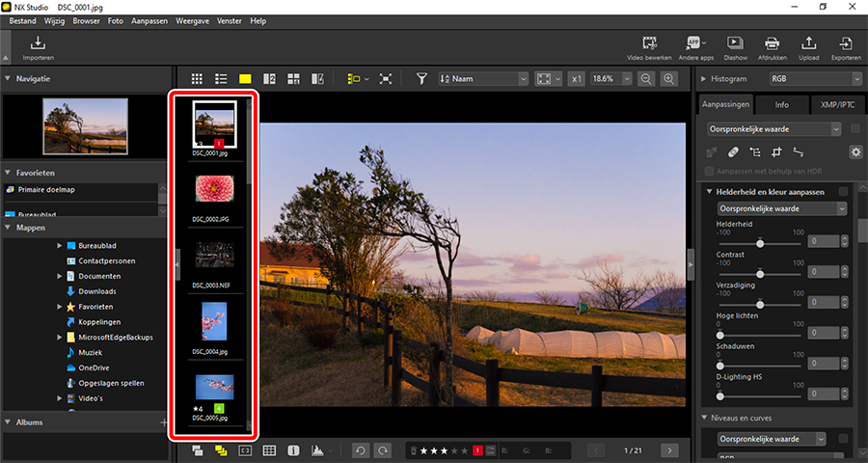Select the crop tool

pyautogui.click(x=776, y=151)
